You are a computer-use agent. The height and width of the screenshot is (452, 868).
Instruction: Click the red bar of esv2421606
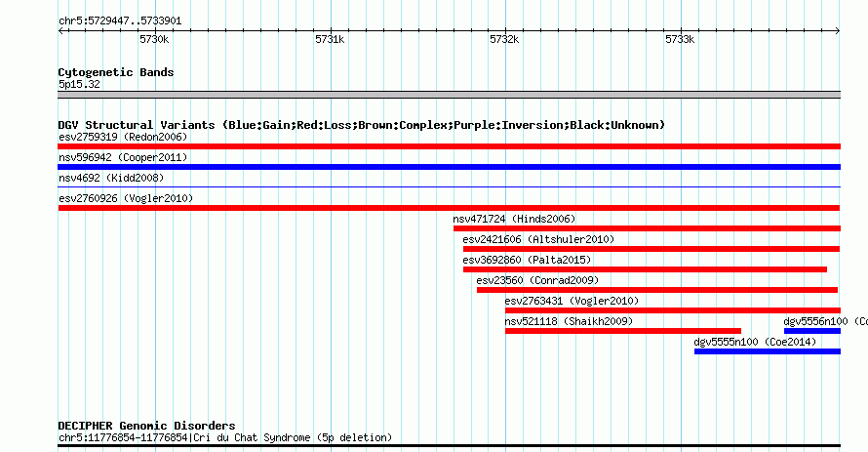coord(651,249)
